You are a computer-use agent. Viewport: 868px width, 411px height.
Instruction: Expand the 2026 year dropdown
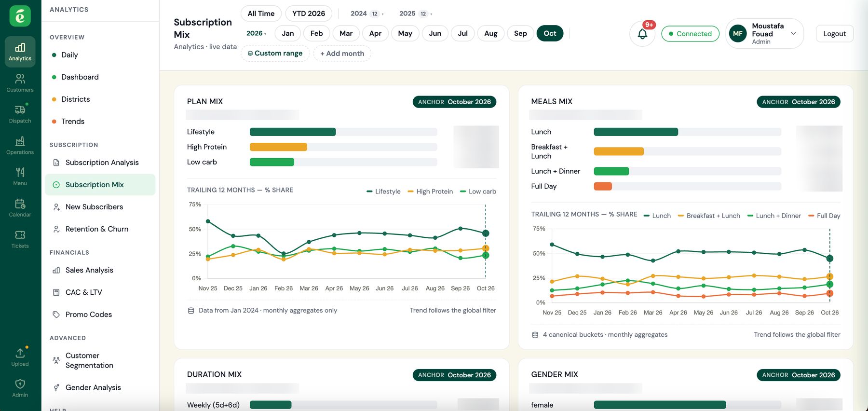pos(256,33)
